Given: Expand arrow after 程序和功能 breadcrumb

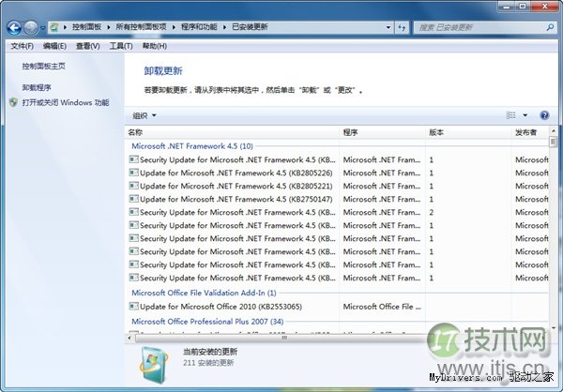Looking at the screenshot, I should [x=224, y=27].
